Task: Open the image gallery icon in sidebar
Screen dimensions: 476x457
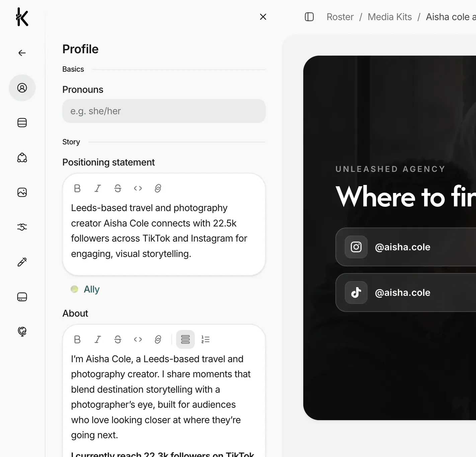Action: [22, 192]
